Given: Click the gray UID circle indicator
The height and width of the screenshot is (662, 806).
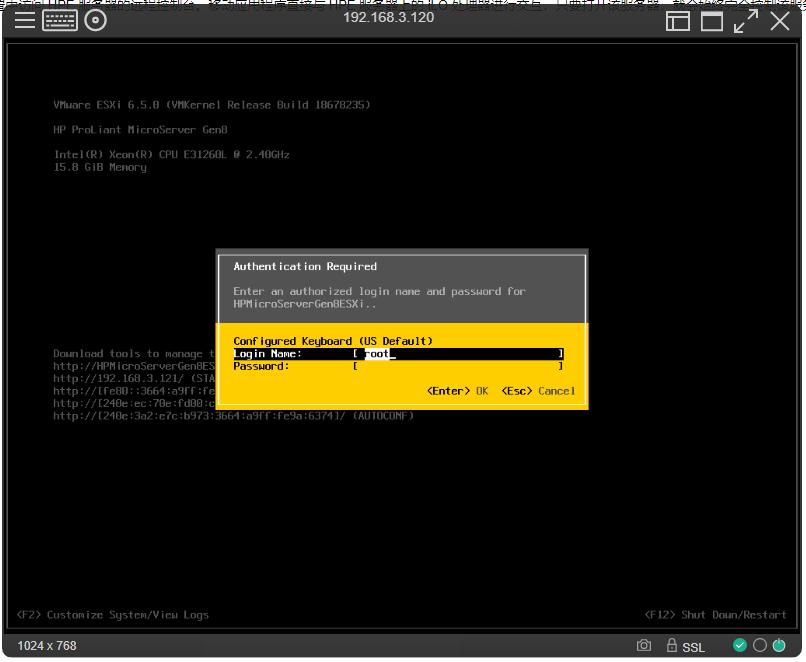Looking at the screenshot, I should point(760,646).
